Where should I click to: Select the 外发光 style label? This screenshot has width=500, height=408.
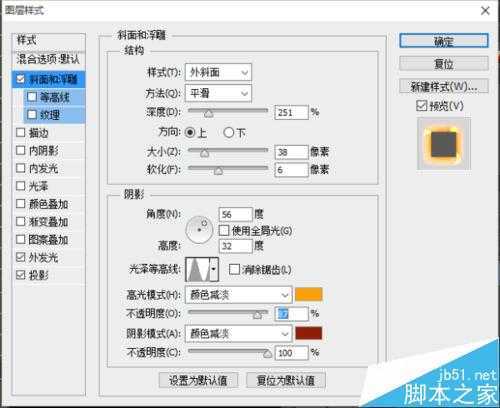[44, 258]
